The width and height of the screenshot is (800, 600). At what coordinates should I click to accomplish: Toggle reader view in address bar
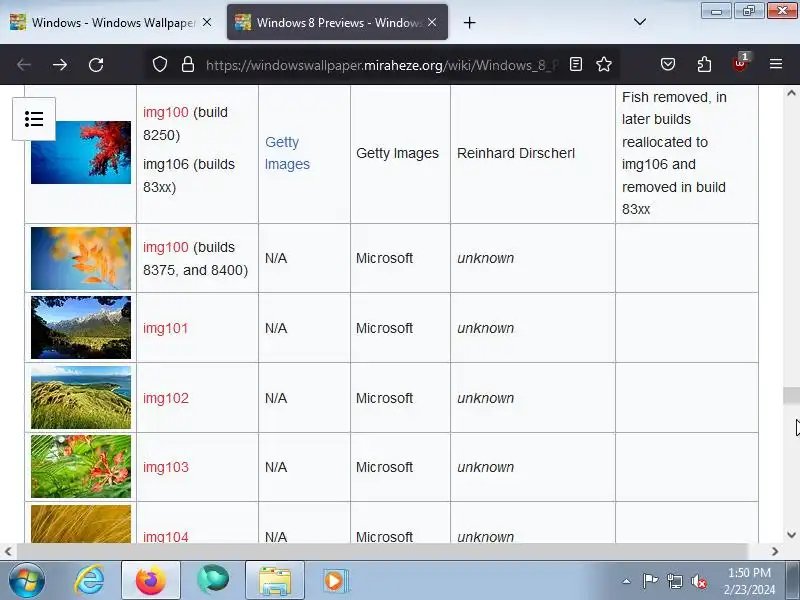tap(576, 64)
